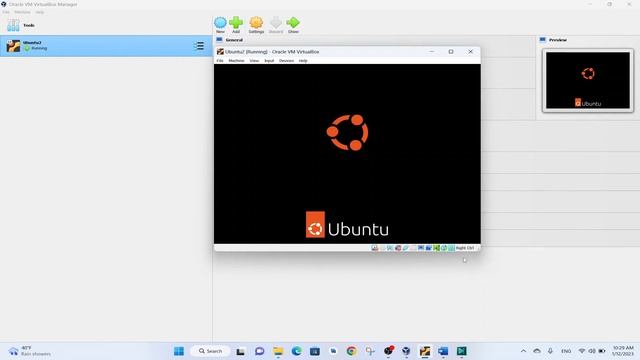The image size is (640, 360).
Task: Open Input menu in Ubuntu2 VM window
Action: (269, 61)
